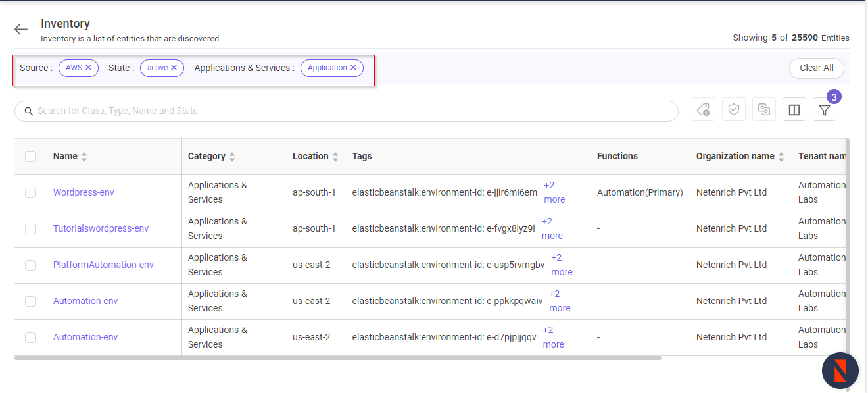
Task: Select the shield compliance icon
Action: coord(733,109)
